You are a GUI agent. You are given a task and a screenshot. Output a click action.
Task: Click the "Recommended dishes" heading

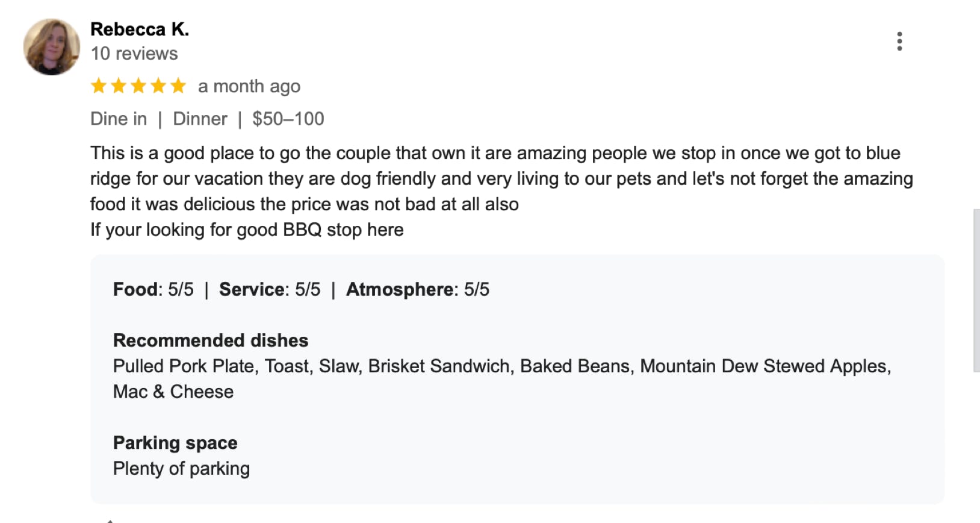[211, 340]
